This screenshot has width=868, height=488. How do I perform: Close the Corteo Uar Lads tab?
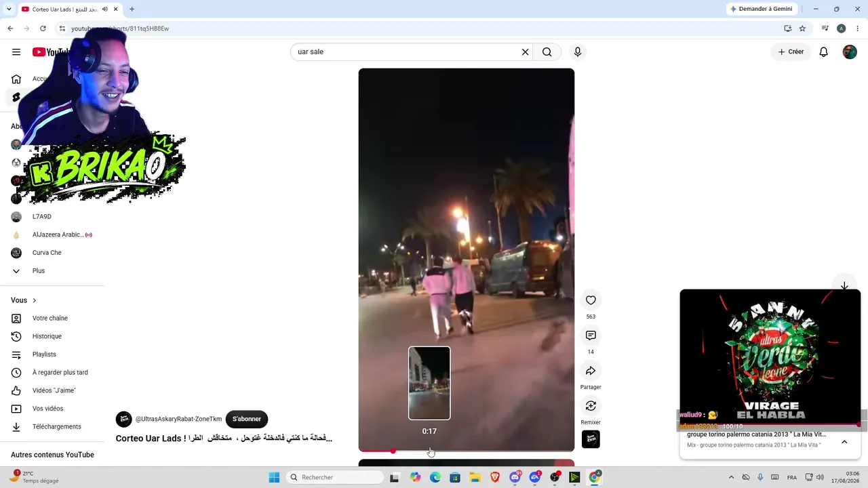[x=115, y=9]
